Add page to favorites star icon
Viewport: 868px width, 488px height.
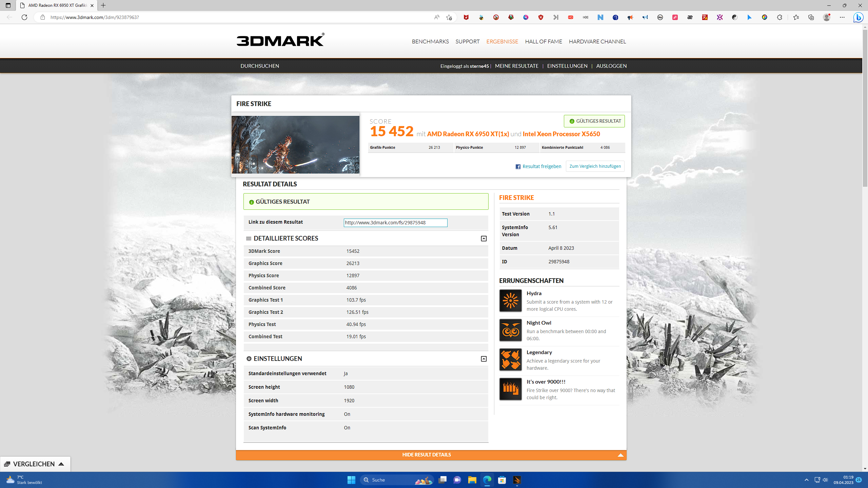449,17
